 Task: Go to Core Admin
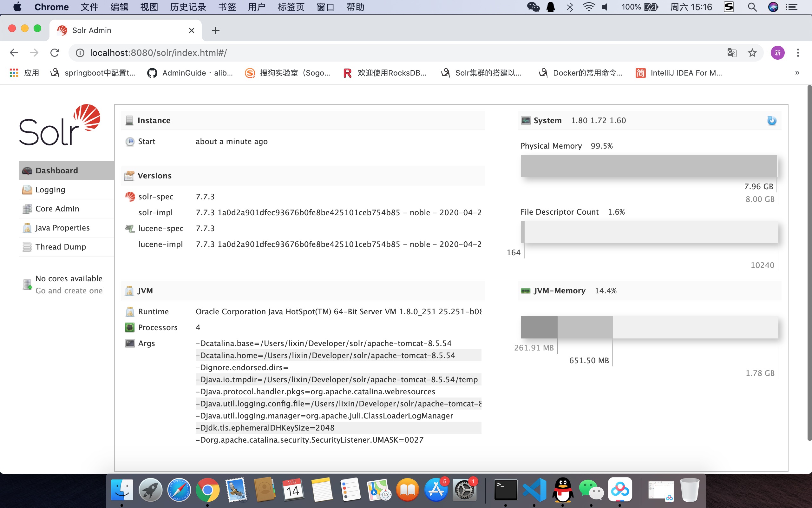66,209
